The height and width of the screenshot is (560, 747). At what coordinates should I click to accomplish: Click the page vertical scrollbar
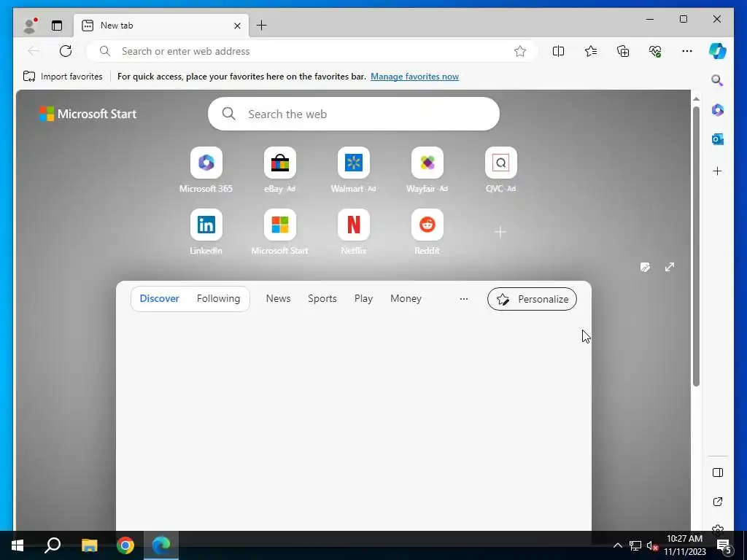[x=696, y=246]
